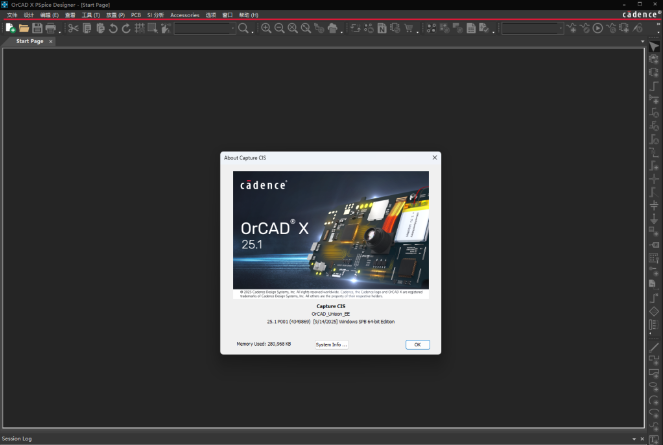Click the OrCAD X splash image

click(x=331, y=234)
